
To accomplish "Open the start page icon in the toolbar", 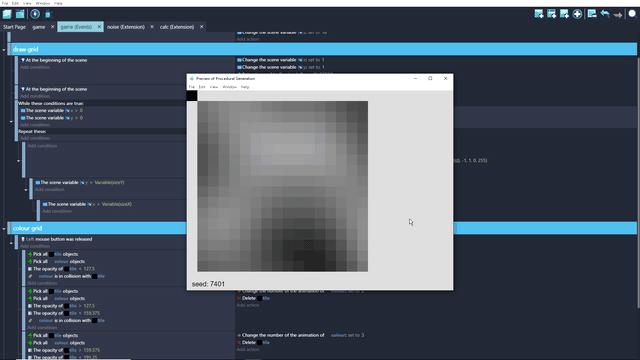I will (x=20, y=14).
